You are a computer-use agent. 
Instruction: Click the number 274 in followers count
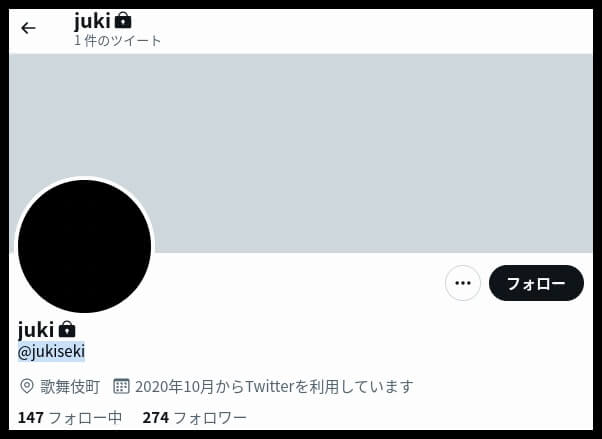click(155, 417)
